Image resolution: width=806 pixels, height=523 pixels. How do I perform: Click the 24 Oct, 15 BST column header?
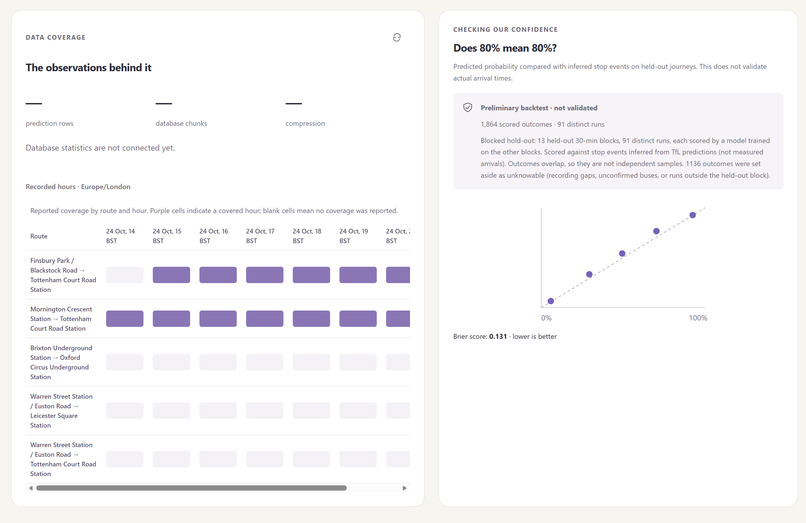(x=167, y=236)
